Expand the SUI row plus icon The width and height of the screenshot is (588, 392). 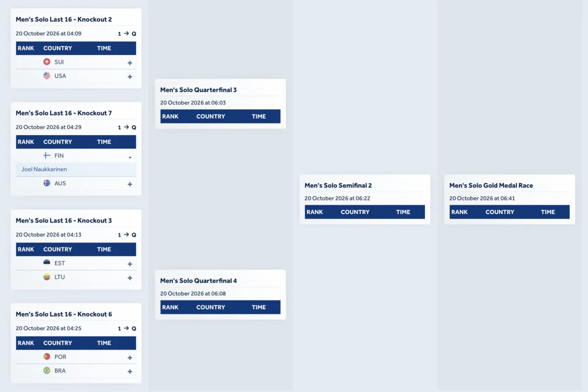pos(130,63)
